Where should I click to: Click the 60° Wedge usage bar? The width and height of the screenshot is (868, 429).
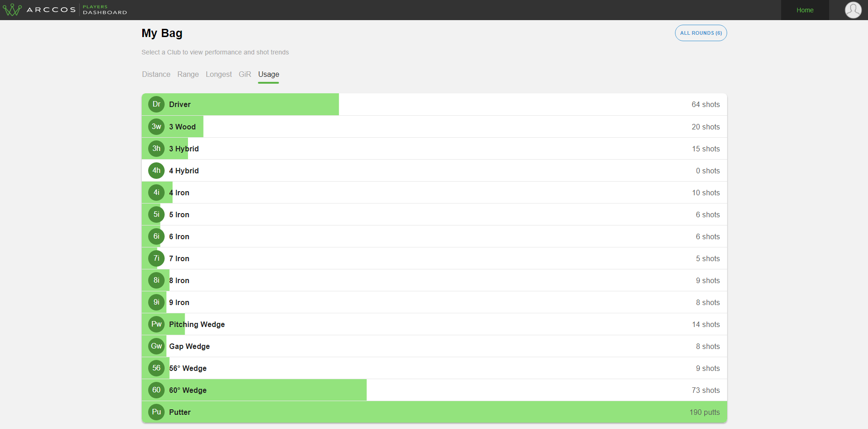[254, 390]
